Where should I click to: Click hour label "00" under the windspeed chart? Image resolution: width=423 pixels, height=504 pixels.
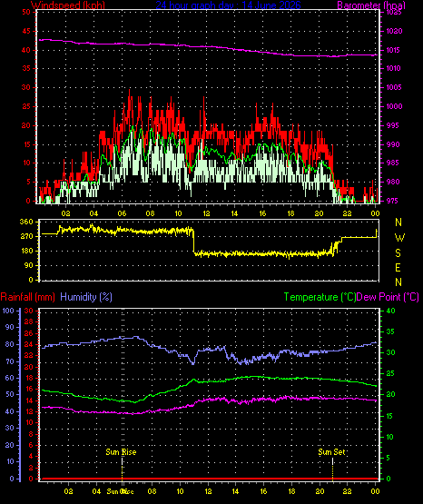(375, 213)
